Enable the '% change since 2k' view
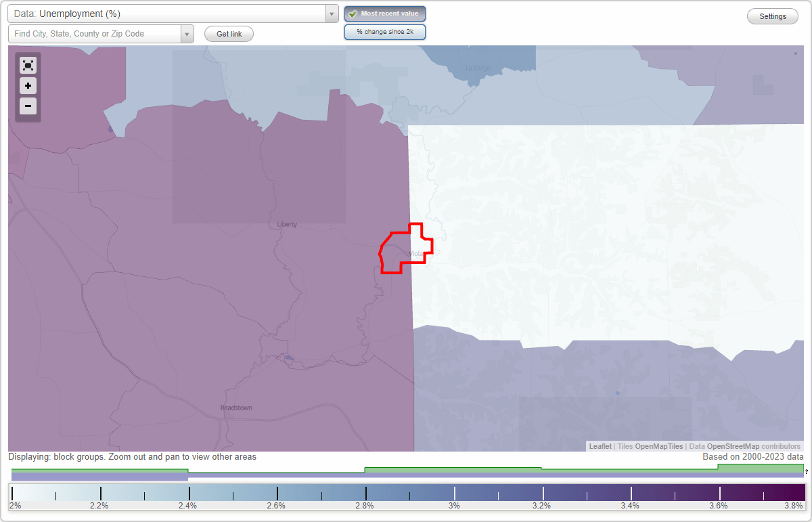 (384, 31)
